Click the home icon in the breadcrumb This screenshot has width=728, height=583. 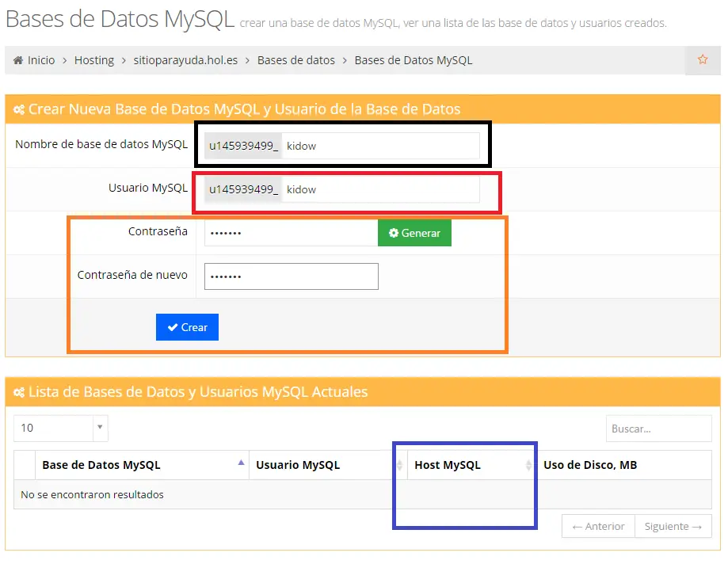[x=18, y=60]
